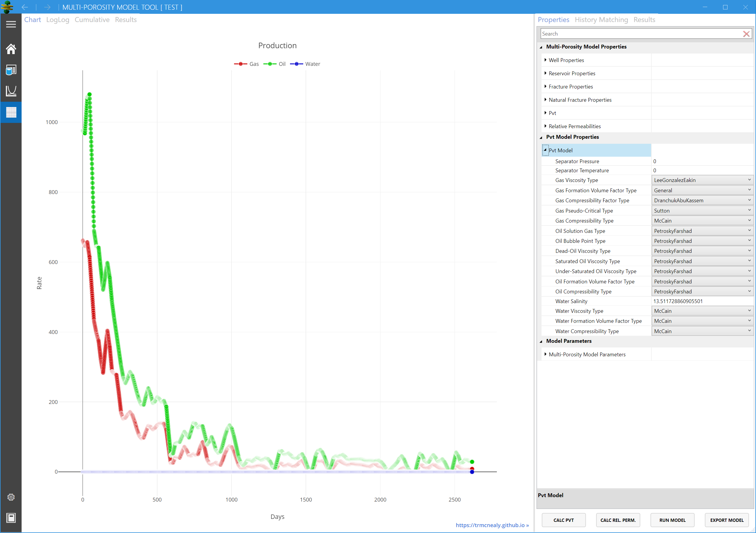756x533 pixels.
Task: Select the grid model tool sidebar icon
Action: (11, 112)
